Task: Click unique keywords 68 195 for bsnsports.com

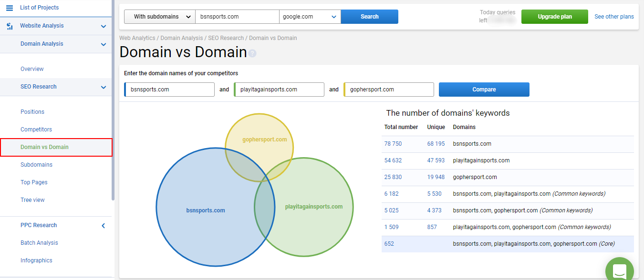Action: 436,144
